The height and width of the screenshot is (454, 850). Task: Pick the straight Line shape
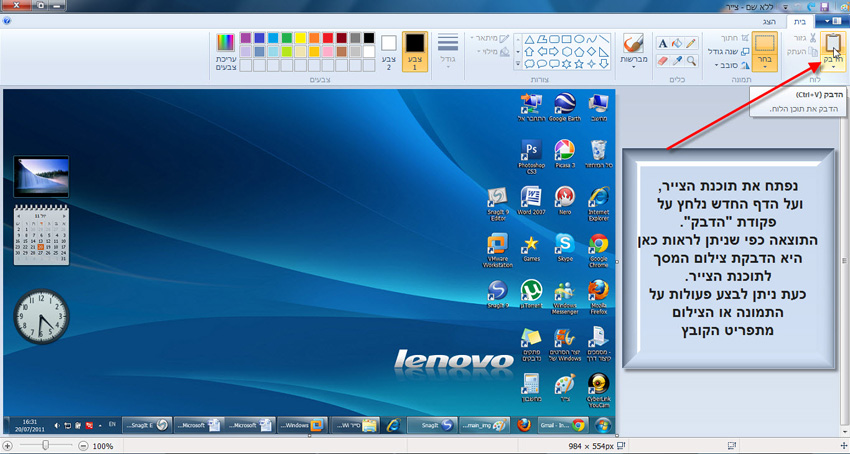tap(604, 39)
